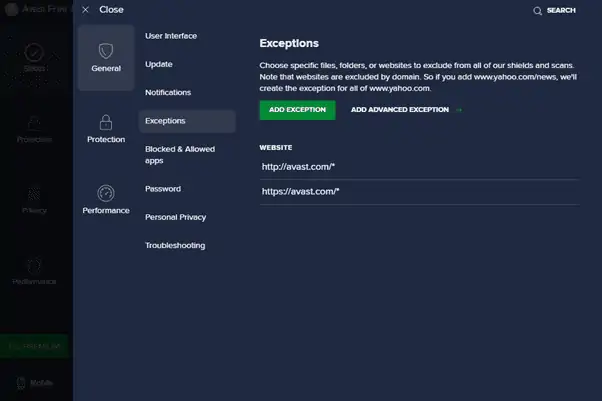Screen dimensions: 602x401
Task: Click the green Add Exception button
Action: [298, 110]
